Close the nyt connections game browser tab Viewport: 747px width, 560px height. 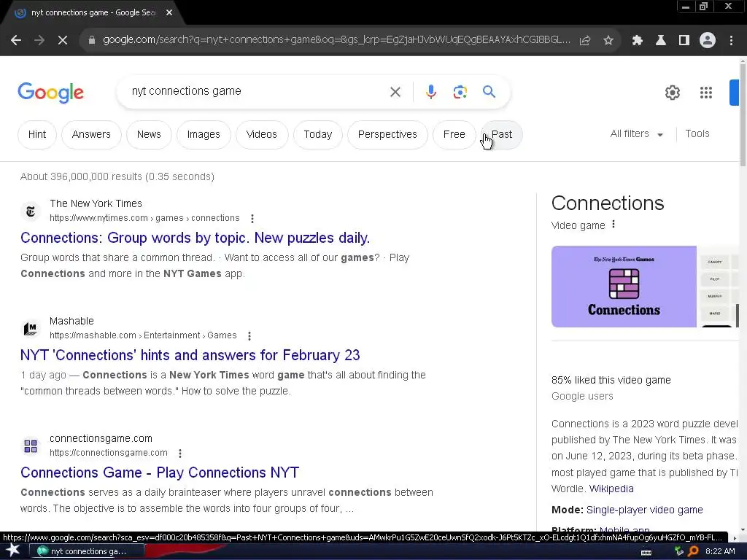(169, 13)
